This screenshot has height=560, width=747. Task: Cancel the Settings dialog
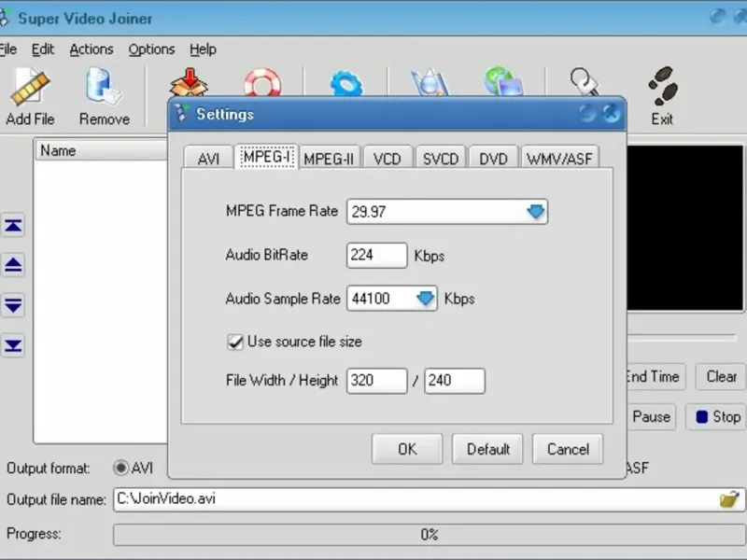tap(568, 449)
